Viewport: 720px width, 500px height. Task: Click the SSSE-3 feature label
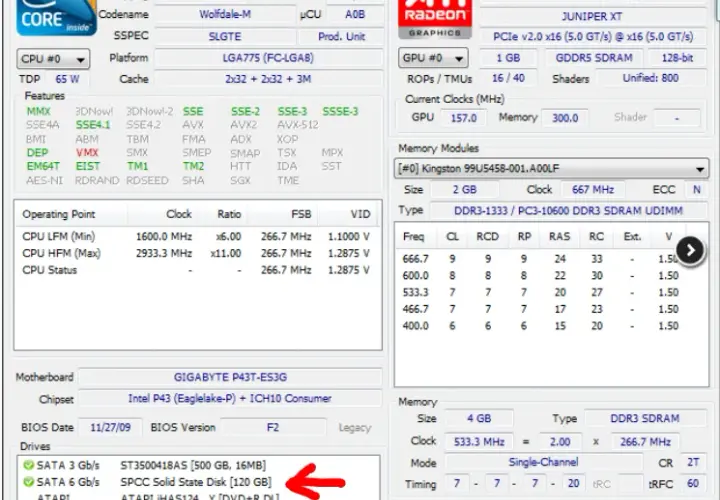(x=340, y=112)
